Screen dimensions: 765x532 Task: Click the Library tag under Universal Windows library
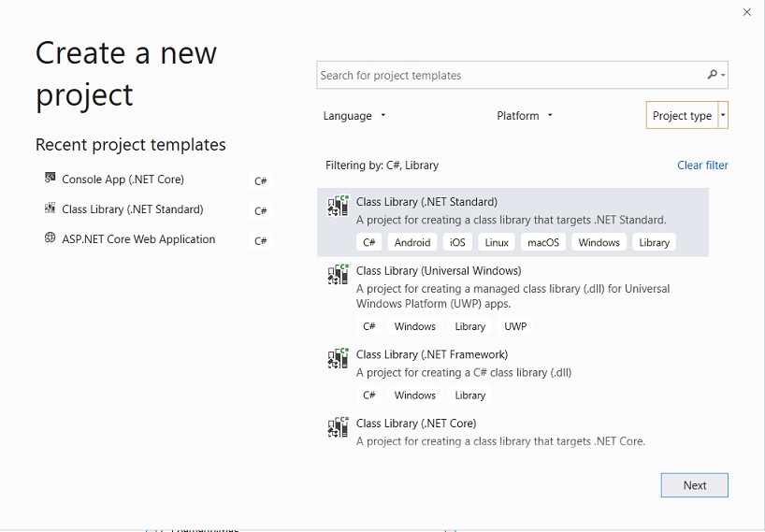click(x=469, y=326)
